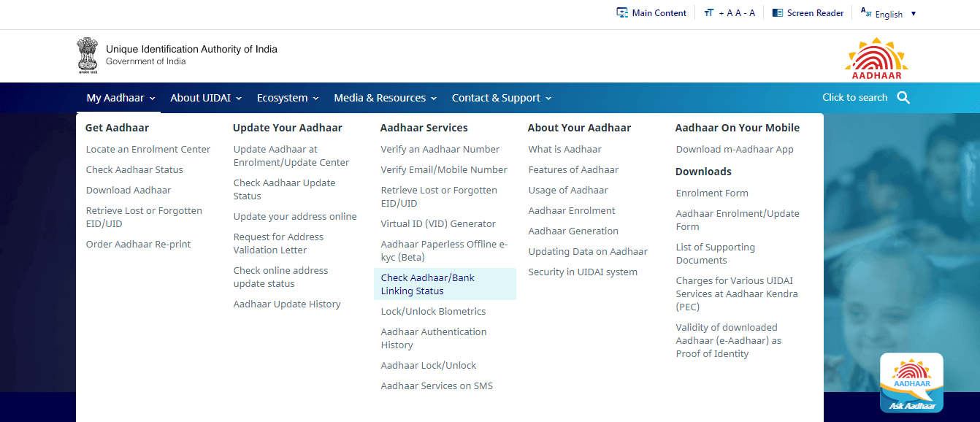The image size is (980, 422).
Task: Open Validity of downloaded Aadhaar as Proof
Action: (x=729, y=340)
